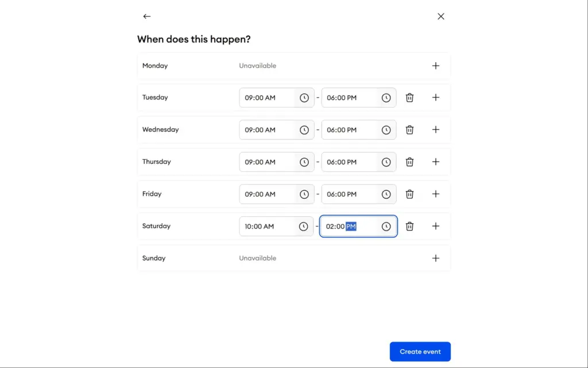Open the Wednesday start time clock picker
Image resolution: width=588 pixels, height=368 pixels.
click(304, 129)
